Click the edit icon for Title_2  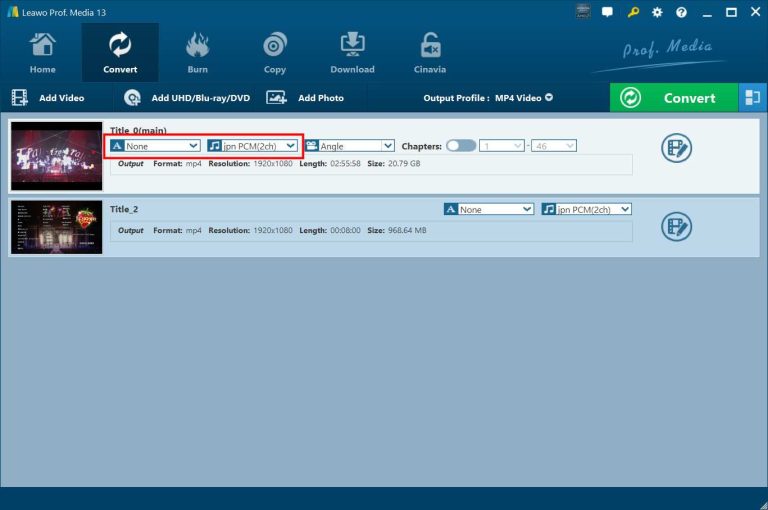tap(677, 226)
